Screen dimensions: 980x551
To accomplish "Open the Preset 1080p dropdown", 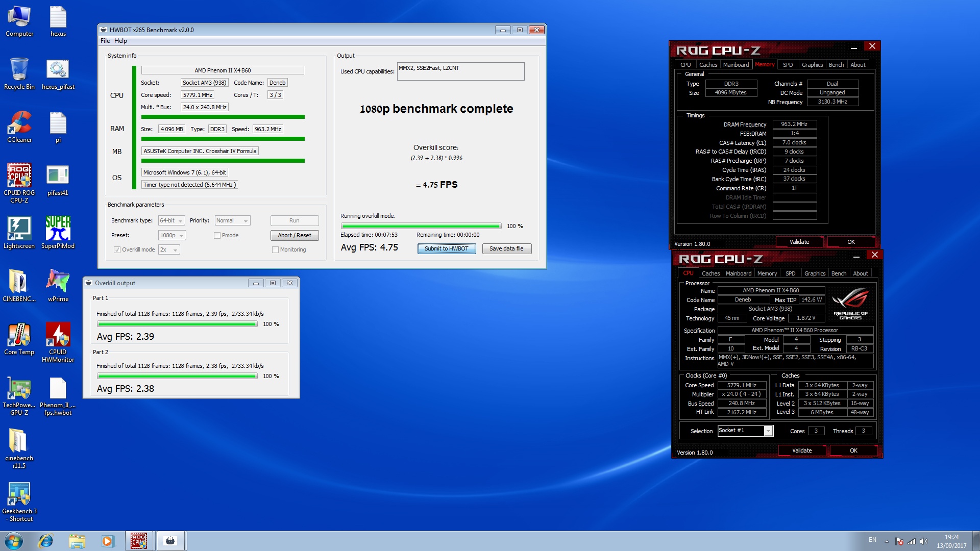I will (x=172, y=235).
